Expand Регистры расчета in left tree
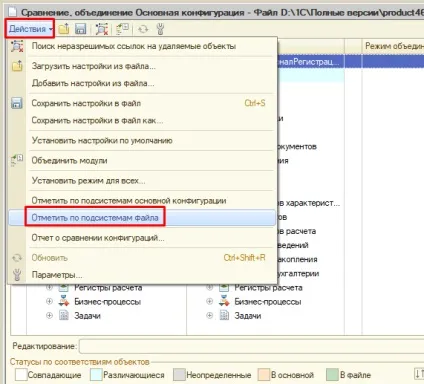 (49, 287)
